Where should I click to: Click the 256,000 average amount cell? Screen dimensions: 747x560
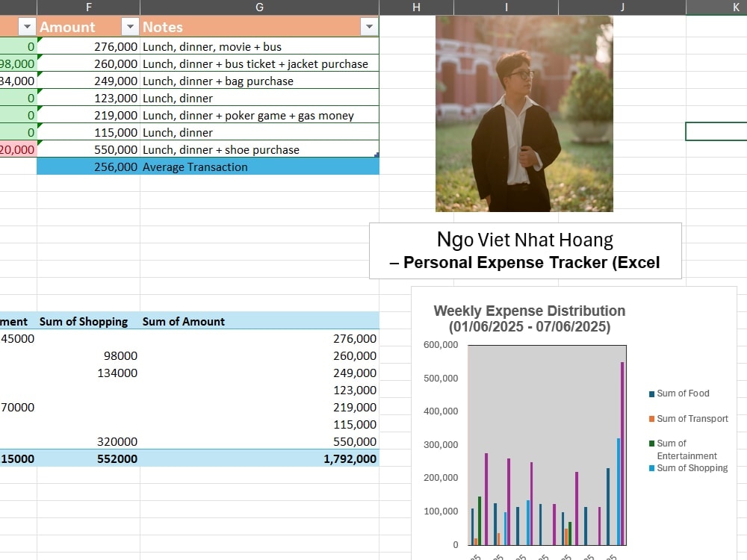89,167
